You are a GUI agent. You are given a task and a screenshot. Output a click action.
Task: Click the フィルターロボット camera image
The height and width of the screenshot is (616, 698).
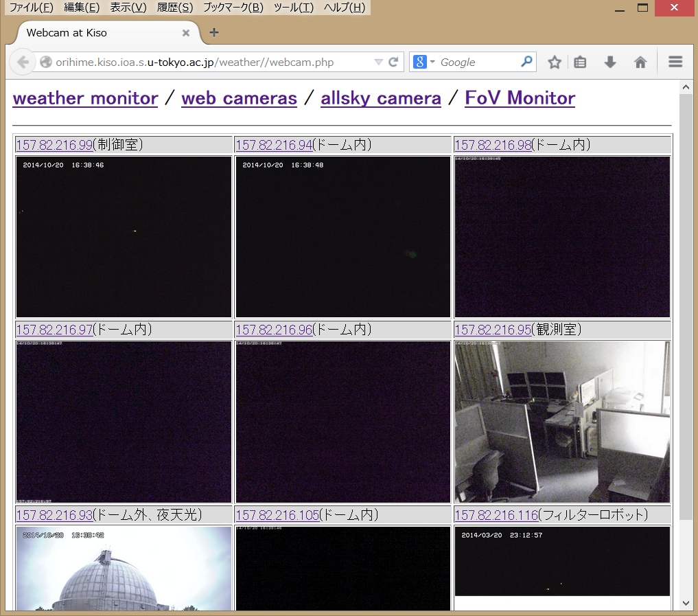[x=562, y=561]
